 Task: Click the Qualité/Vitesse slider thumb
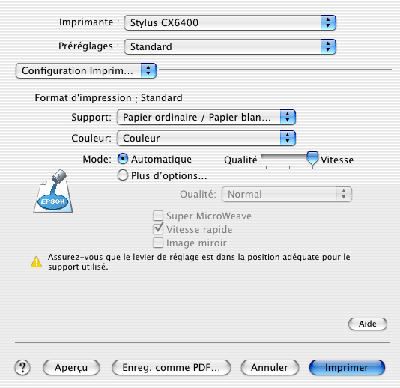[x=312, y=158]
